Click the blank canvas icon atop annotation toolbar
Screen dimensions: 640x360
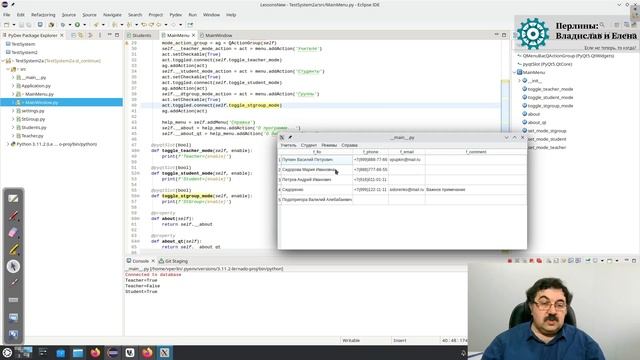point(13,199)
